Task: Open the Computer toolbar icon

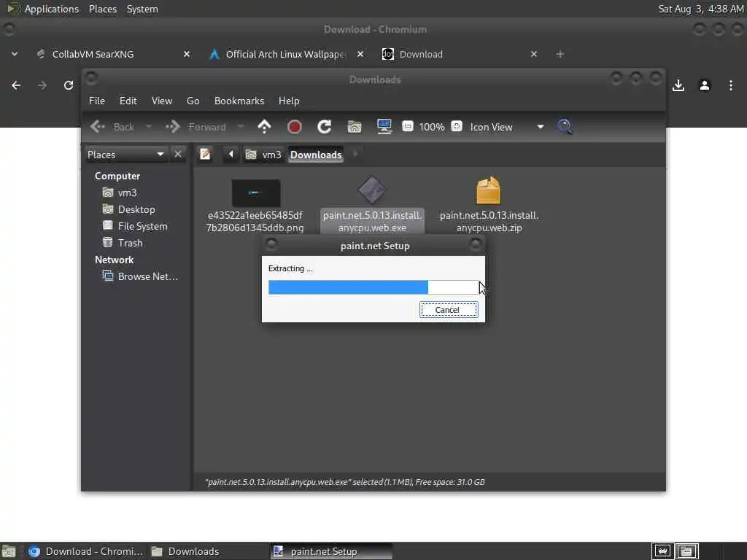Action: 384,127
